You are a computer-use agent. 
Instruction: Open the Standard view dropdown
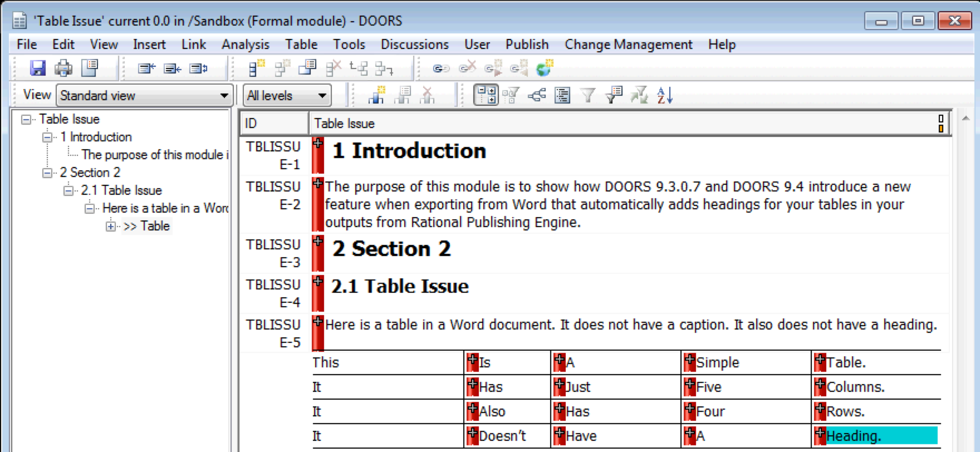pos(144,95)
